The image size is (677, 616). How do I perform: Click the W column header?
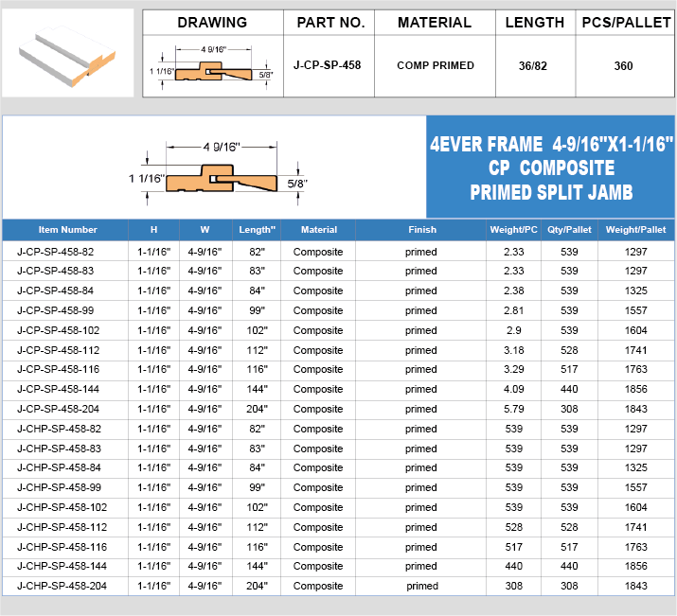(x=205, y=230)
